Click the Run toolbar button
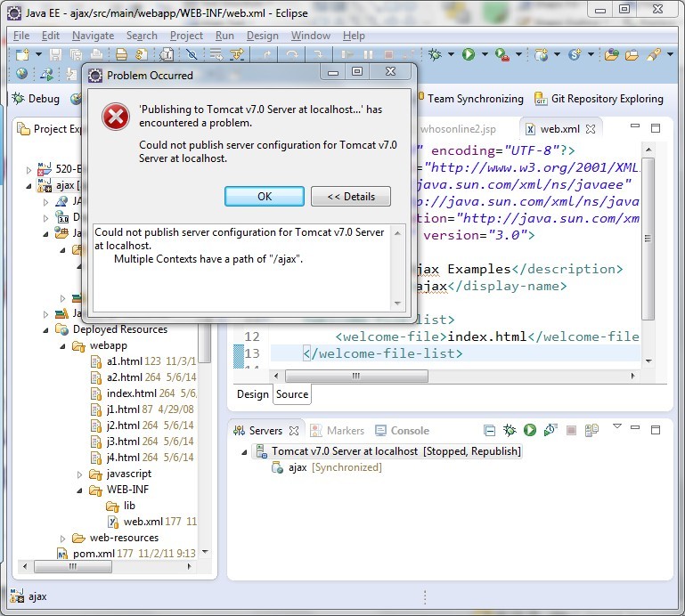Screen dimensions: 685x616 click(x=469, y=55)
